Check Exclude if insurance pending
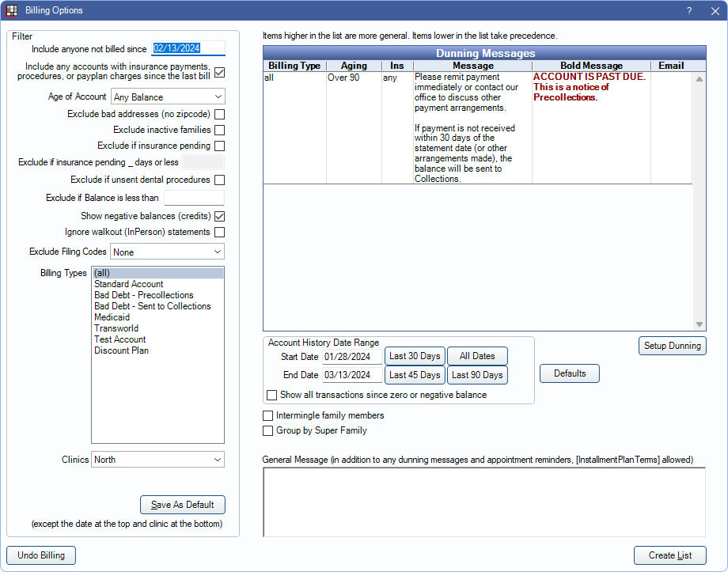 [219, 146]
